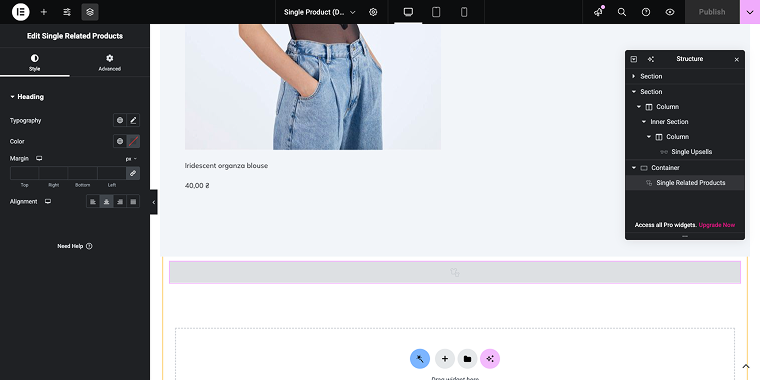
Task: Expand the first Section in Structure
Action: (633, 76)
